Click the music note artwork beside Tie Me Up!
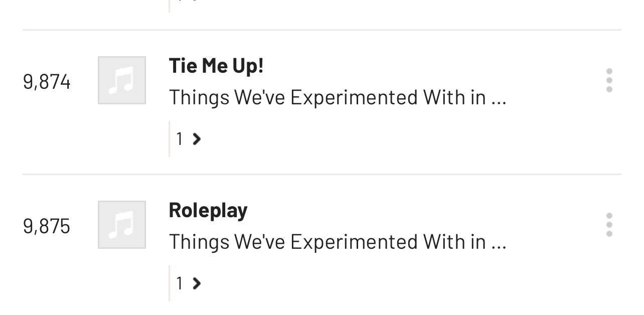644x315 pixels. coord(122,80)
